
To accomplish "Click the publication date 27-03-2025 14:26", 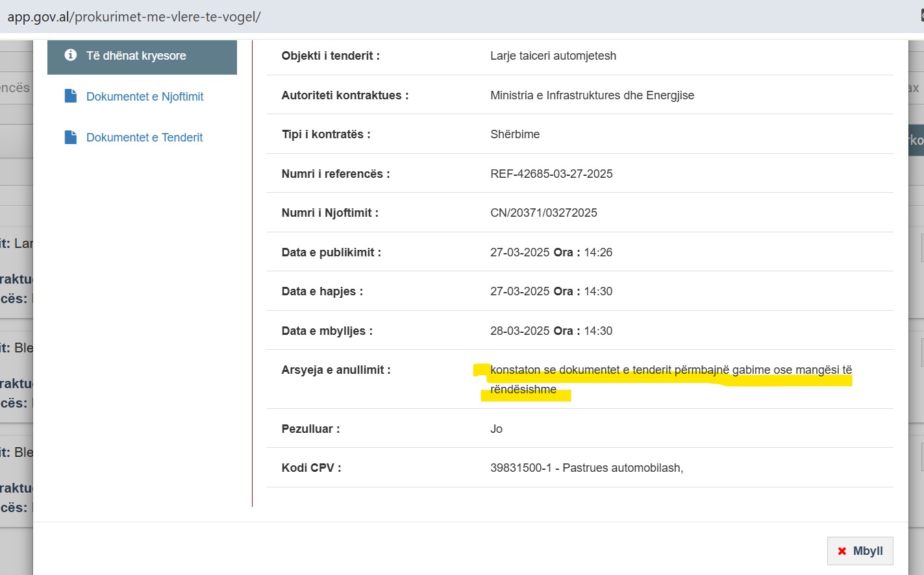I will 551,252.
